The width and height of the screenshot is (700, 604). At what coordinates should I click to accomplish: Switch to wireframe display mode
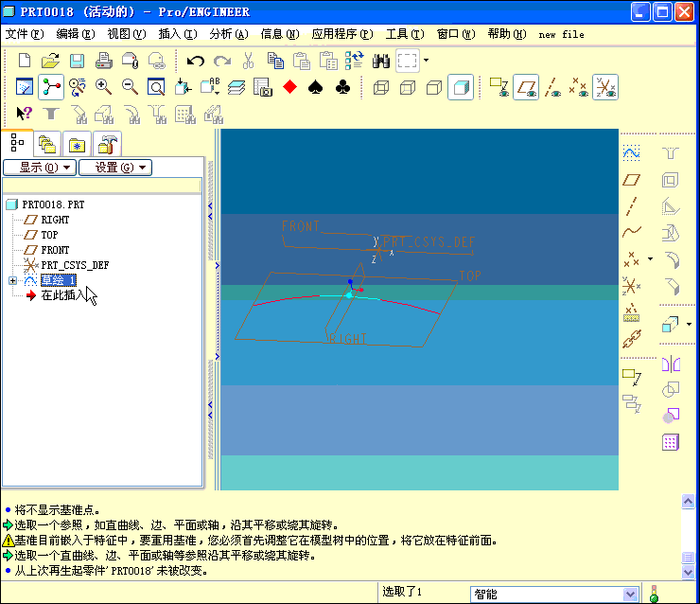coord(381,87)
